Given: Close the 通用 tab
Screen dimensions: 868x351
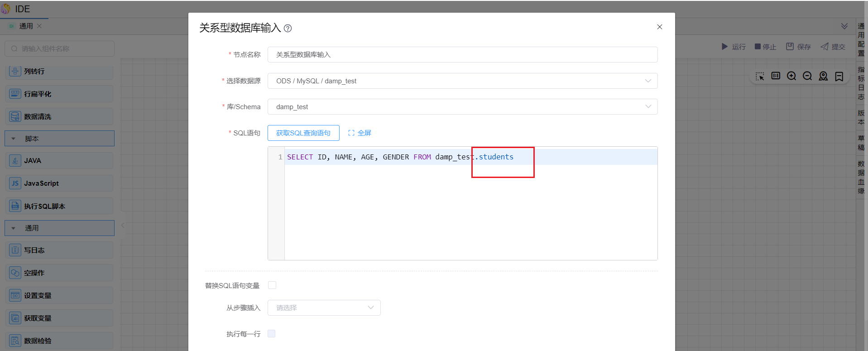Looking at the screenshot, I should 39,26.
